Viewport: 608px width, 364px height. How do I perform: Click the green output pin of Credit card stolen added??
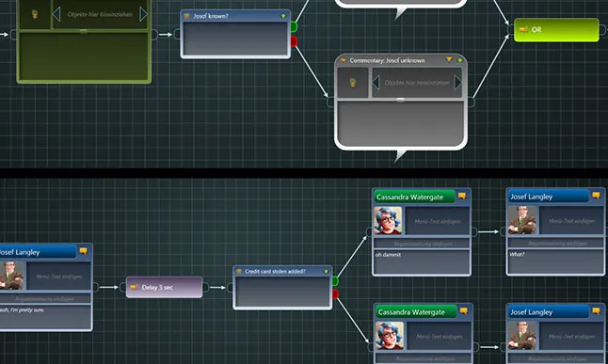(x=335, y=281)
